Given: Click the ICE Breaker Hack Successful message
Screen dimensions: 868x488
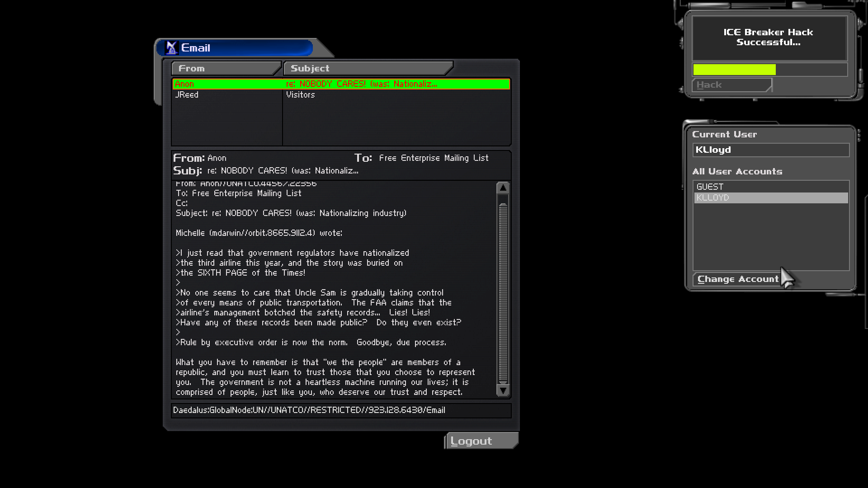Looking at the screenshot, I should (769, 38).
